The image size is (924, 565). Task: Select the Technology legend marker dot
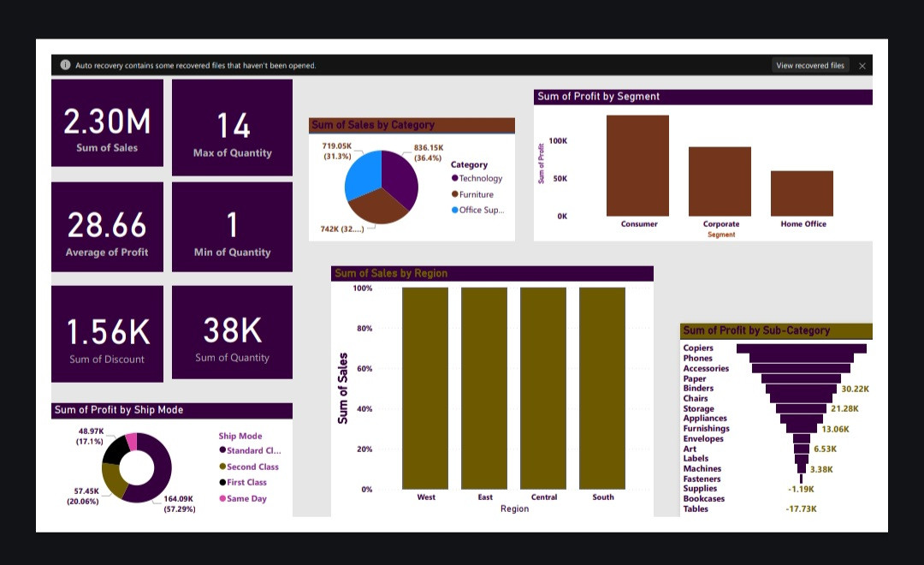454,179
